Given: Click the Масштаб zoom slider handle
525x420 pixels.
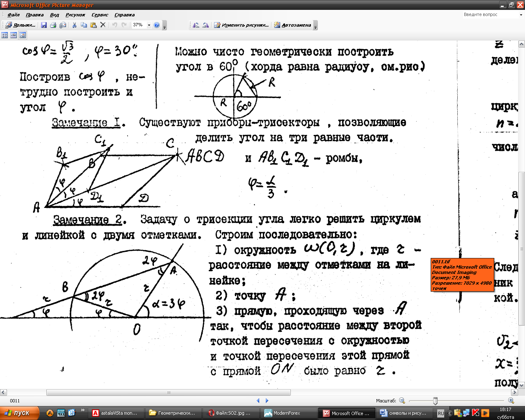Looking at the screenshot, I should click(x=435, y=401).
